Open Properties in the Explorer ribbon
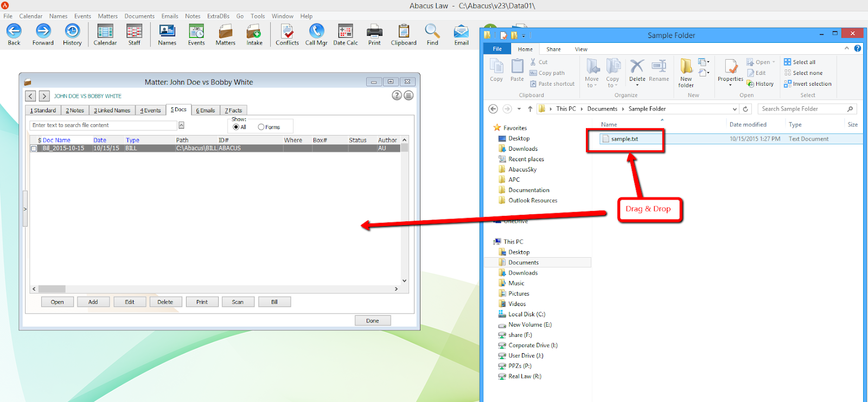The image size is (868, 402). coord(731,72)
